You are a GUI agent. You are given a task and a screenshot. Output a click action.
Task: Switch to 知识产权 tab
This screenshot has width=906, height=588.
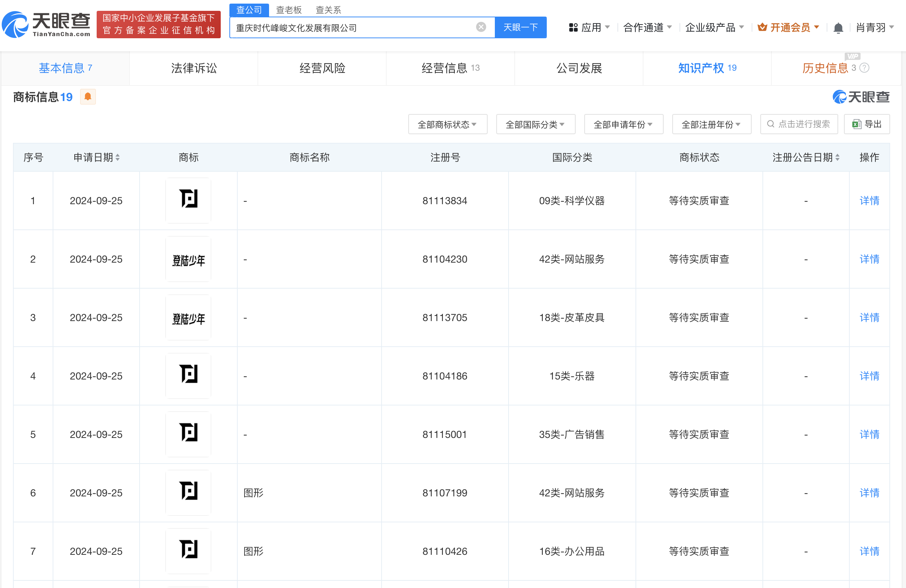707,68
